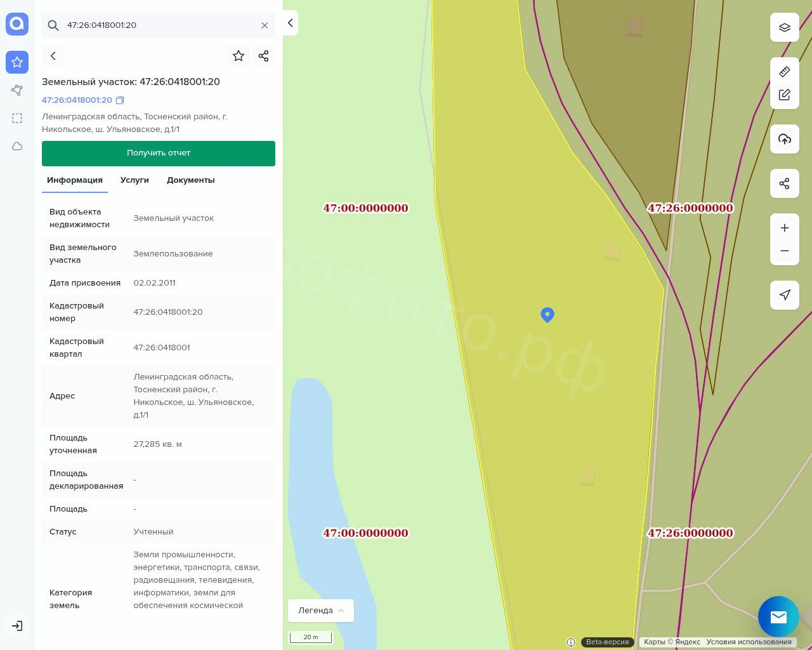Go back using the left chevron
This screenshot has width=812, height=650.
53,56
